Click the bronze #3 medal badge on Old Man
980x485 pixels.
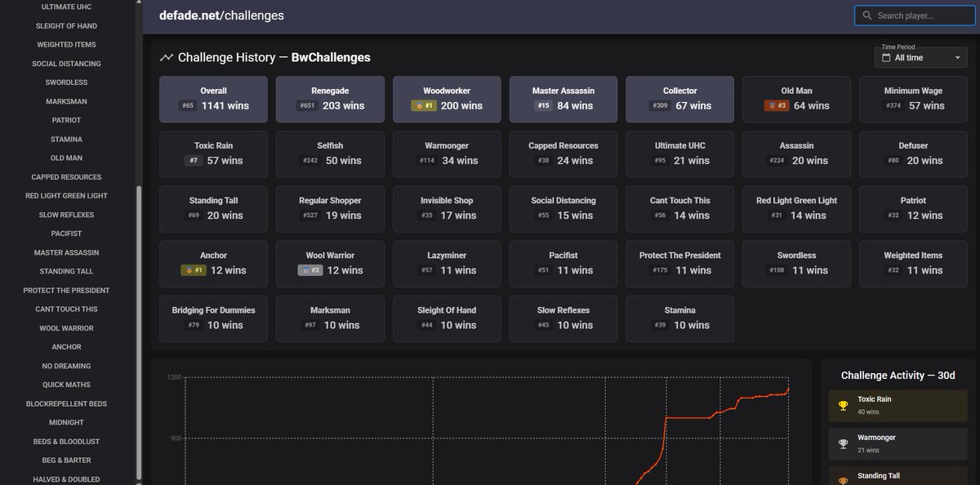click(x=776, y=106)
